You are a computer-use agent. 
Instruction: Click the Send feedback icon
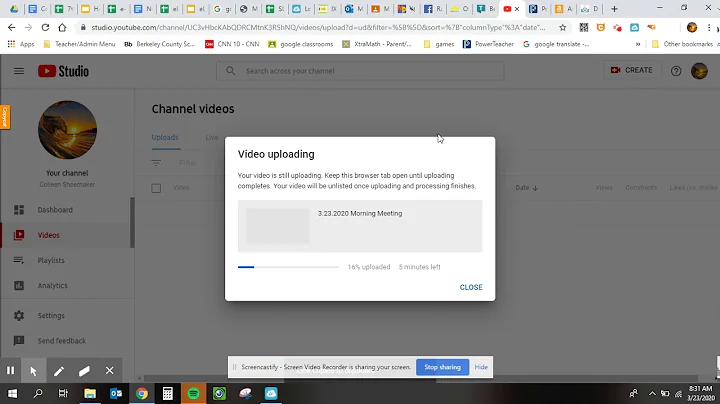pyautogui.click(x=19, y=341)
